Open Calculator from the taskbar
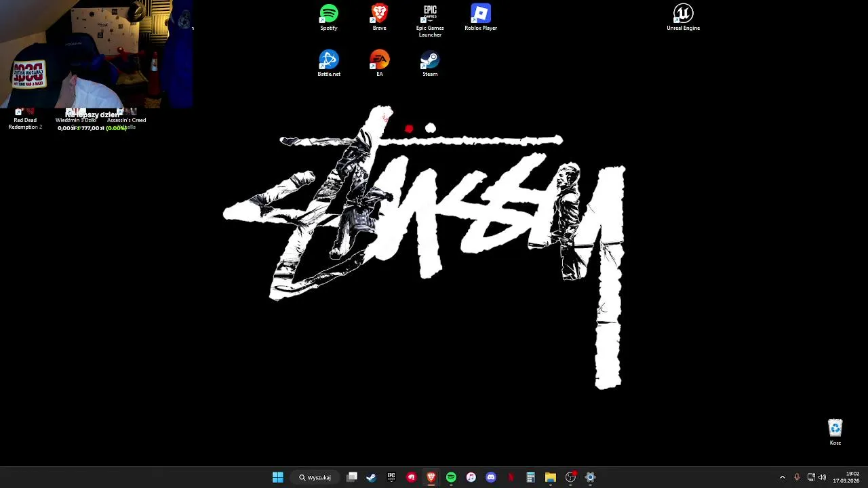This screenshot has width=868, height=488. 530,477
